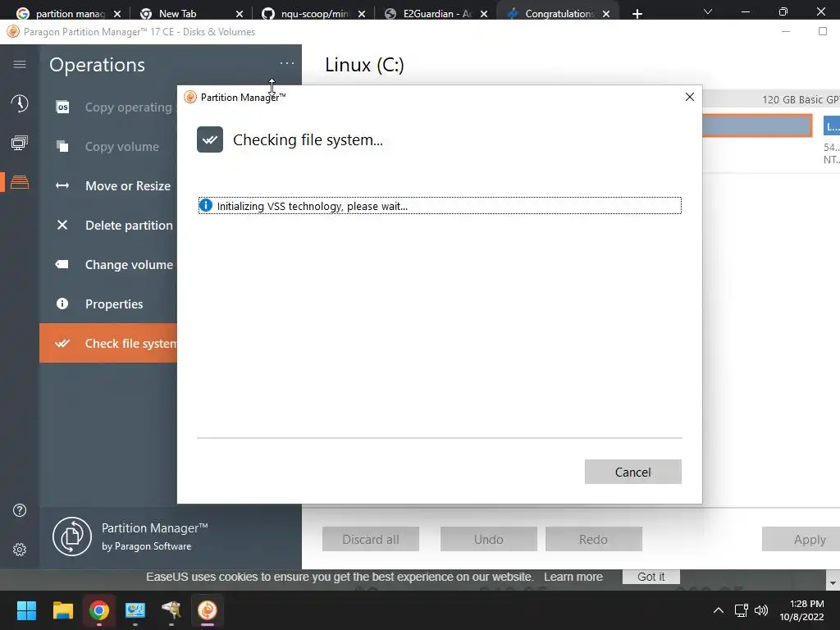Click the Delete partition X icon
The image size is (840, 630).
(62, 225)
